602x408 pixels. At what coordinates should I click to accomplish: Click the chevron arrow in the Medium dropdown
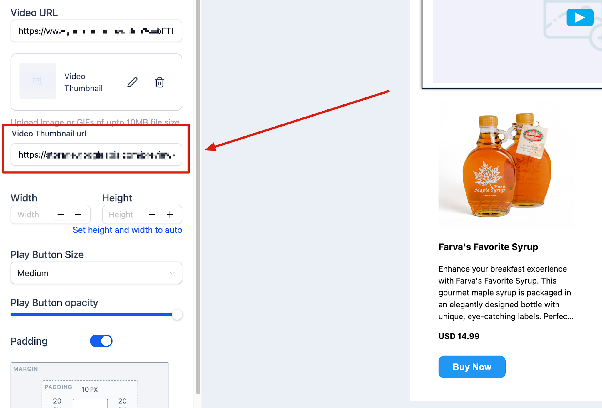tap(172, 273)
